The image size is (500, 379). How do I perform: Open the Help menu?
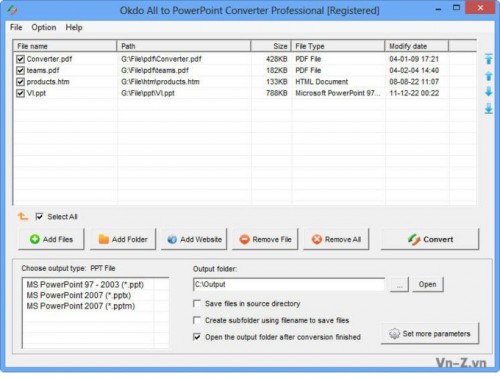tap(74, 27)
